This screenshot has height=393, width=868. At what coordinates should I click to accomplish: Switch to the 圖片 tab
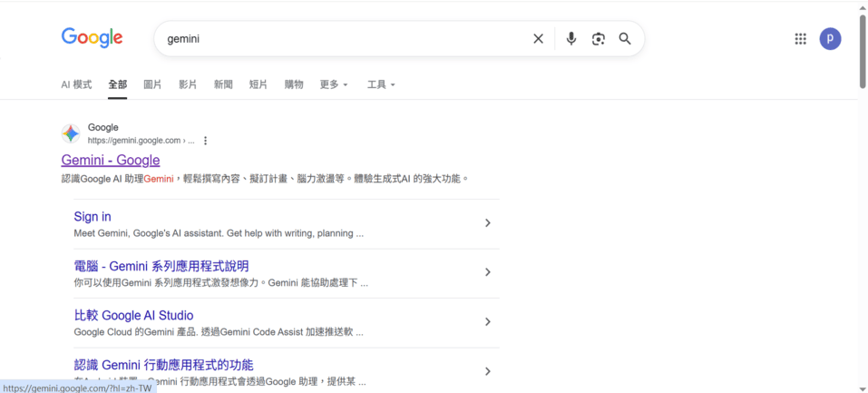click(152, 84)
